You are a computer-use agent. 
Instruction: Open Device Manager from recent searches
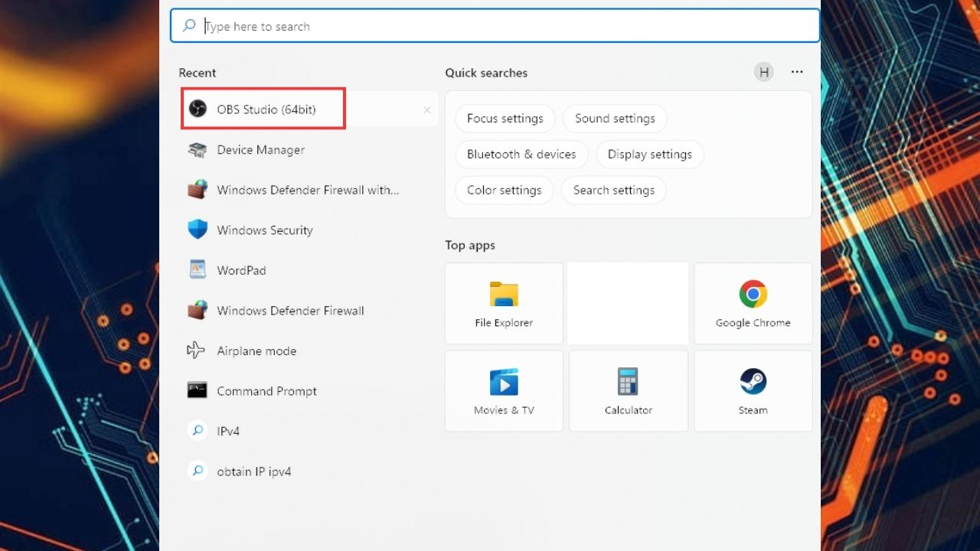tap(260, 149)
